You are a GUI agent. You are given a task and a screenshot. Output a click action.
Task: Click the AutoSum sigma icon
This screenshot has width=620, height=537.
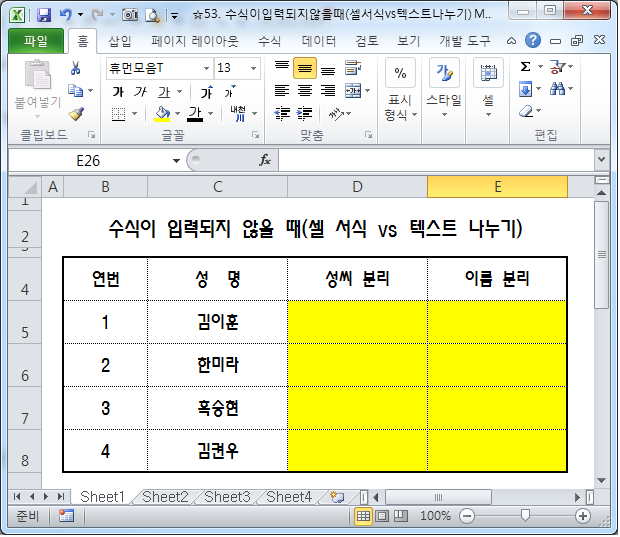pyautogui.click(x=525, y=66)
